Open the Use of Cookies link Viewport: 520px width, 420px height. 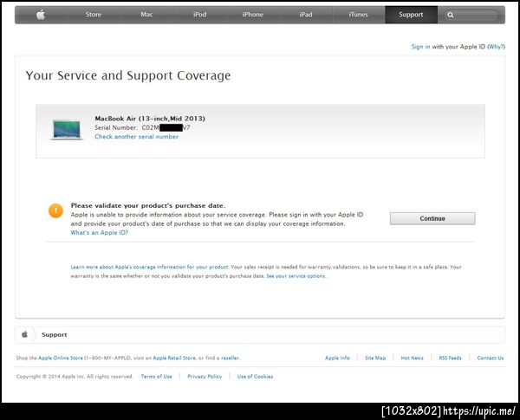(x=255, y=377)
